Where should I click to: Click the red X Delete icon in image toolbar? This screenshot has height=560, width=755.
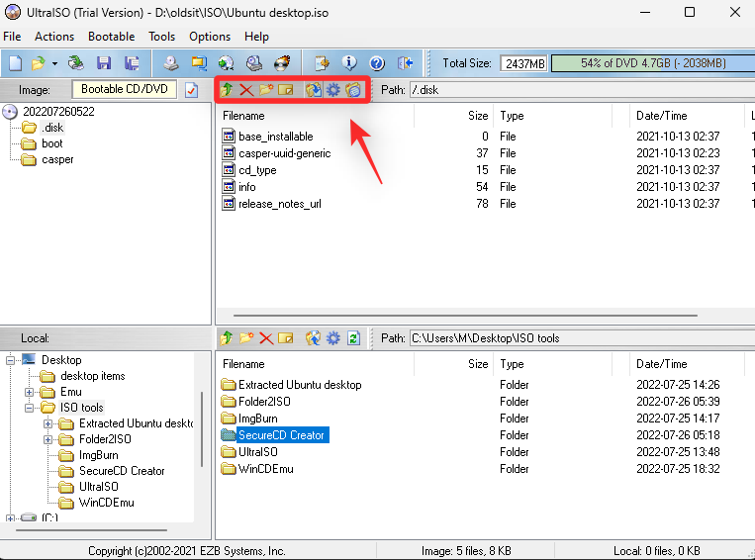pos(246,90)
